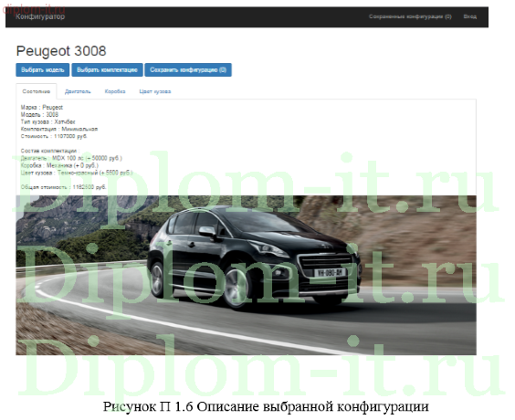The image size is (515, 420).
Task: Select the Марка : Peugeot line
Action: [42, 108]
